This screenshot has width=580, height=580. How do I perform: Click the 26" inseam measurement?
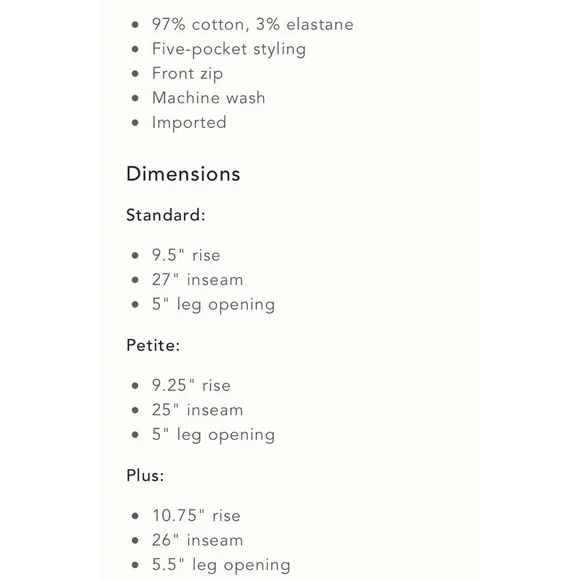click(x=198, y=540)
